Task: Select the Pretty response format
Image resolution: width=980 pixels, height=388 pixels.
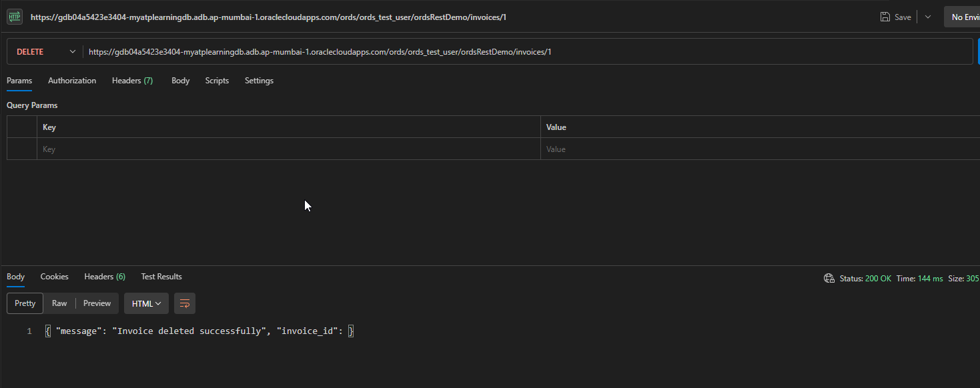Action: tap(25, 303)
